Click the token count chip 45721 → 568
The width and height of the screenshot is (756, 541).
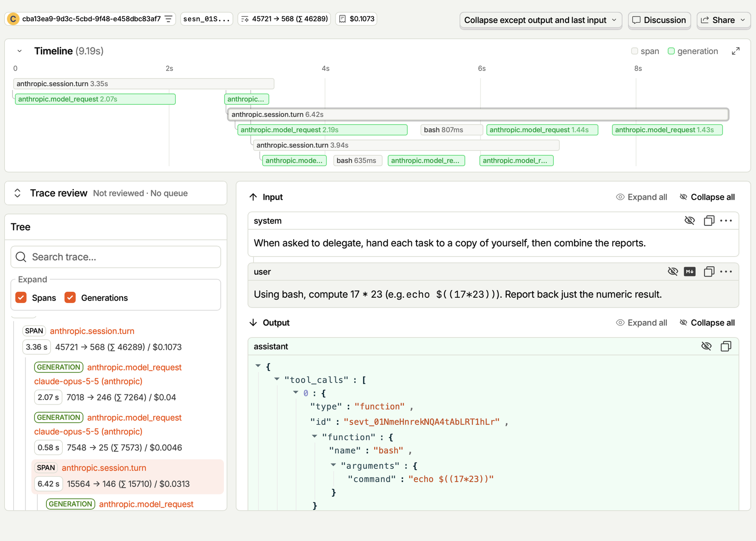pyautogui.click(x=284, y=19)
